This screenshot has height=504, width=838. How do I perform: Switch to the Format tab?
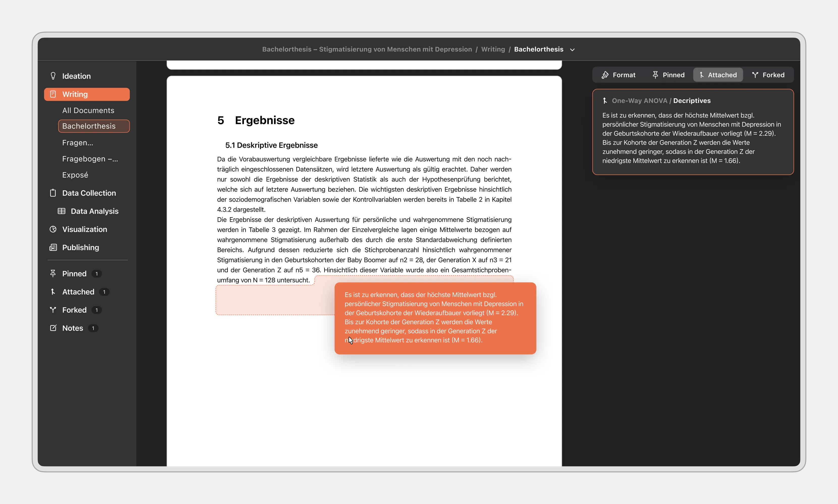click(x=618, y=75)
